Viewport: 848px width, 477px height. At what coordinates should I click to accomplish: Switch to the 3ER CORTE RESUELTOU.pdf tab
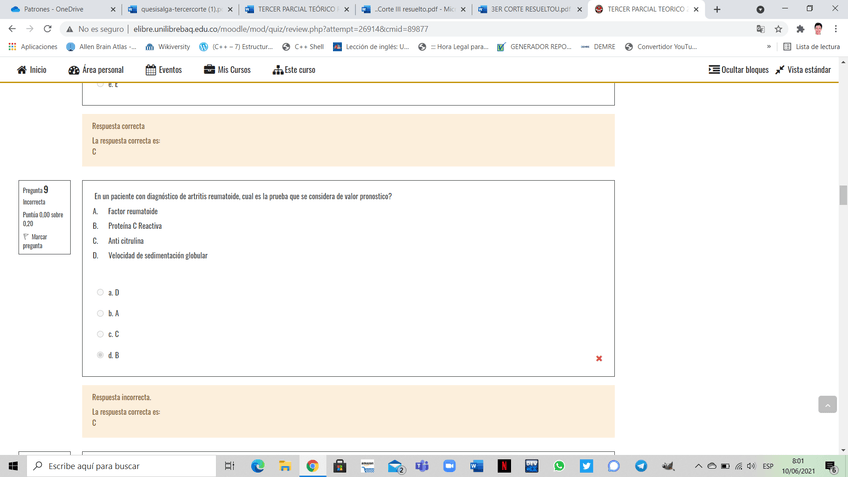(529, 9)
